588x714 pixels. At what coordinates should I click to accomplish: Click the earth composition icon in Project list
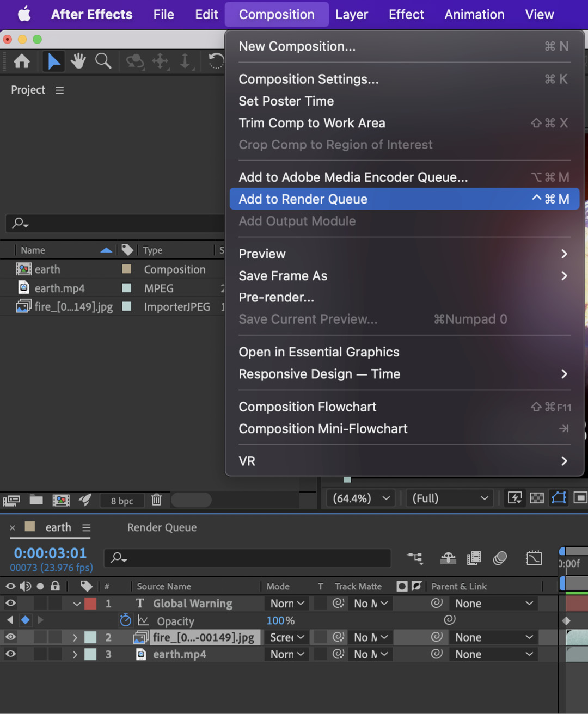(23, 269)
